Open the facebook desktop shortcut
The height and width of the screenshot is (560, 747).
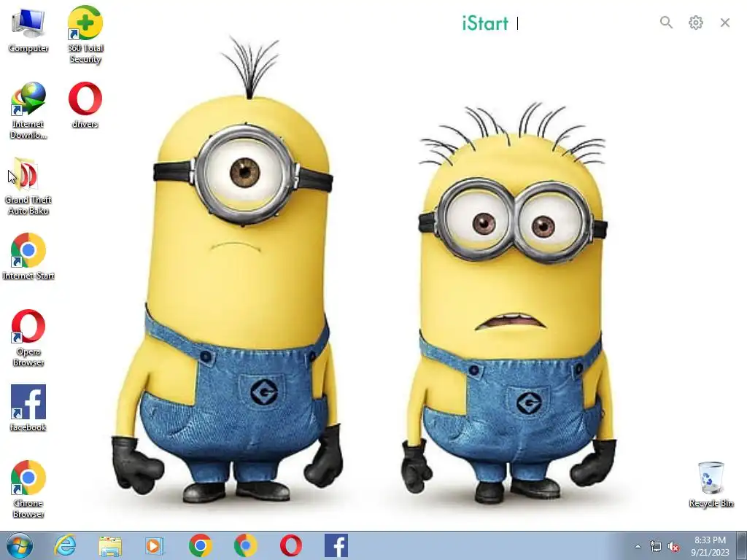click(28, 408)
